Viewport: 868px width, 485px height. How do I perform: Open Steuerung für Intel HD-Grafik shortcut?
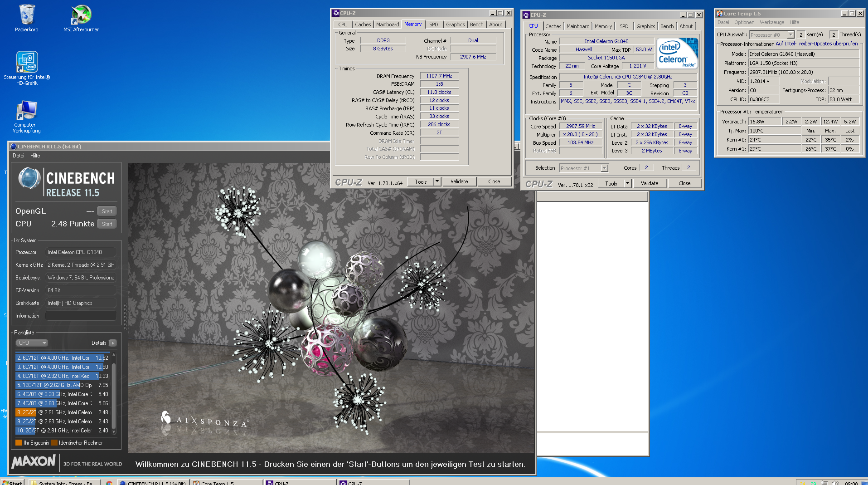tap(27, 68)
